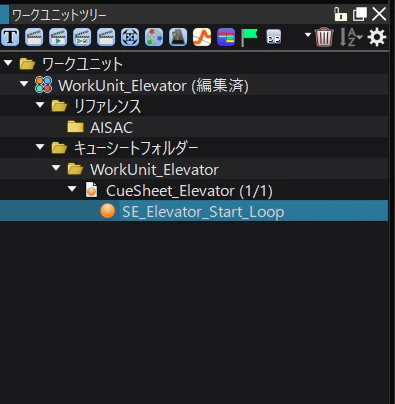Screen dimensions: 395x404
Task: Select the CueSheet_Elevator (1/1) row
Action: (x=194, y=190)
